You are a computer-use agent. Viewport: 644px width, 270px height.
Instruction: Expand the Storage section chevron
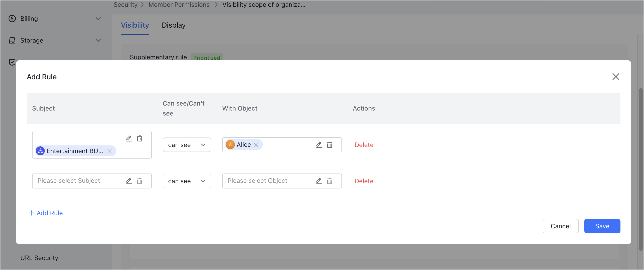(x=98, y=40)
